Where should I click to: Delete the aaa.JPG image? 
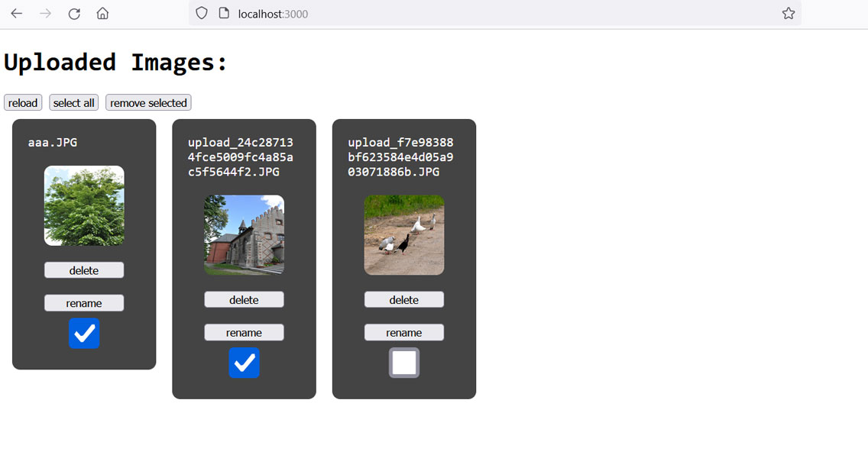84,270
